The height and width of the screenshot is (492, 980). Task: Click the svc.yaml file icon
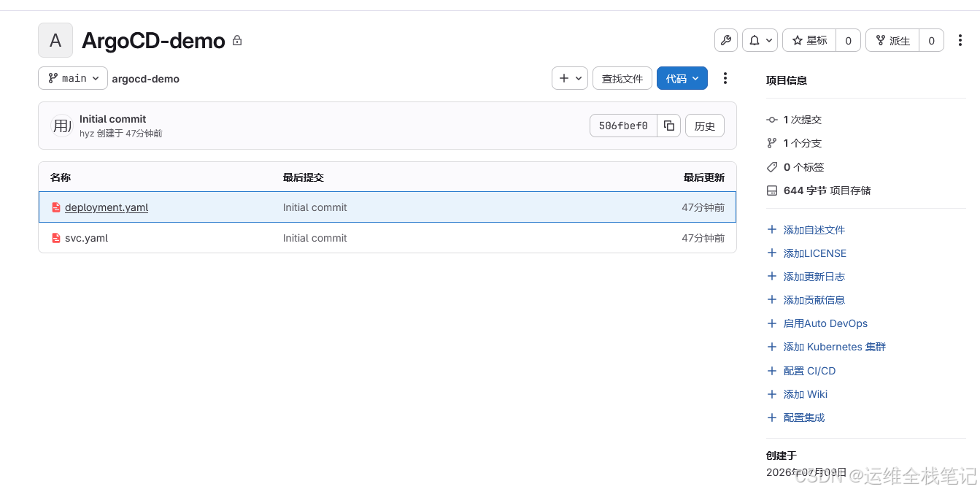56,238
